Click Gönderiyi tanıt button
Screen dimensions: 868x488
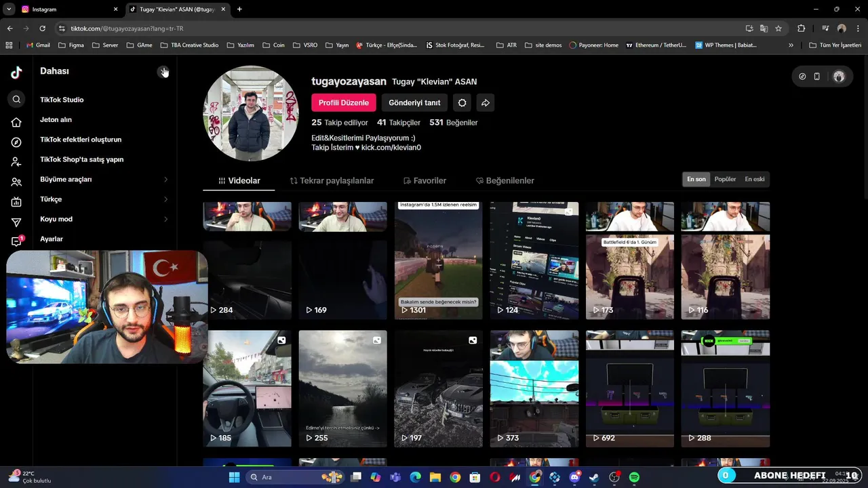(414, 103)
